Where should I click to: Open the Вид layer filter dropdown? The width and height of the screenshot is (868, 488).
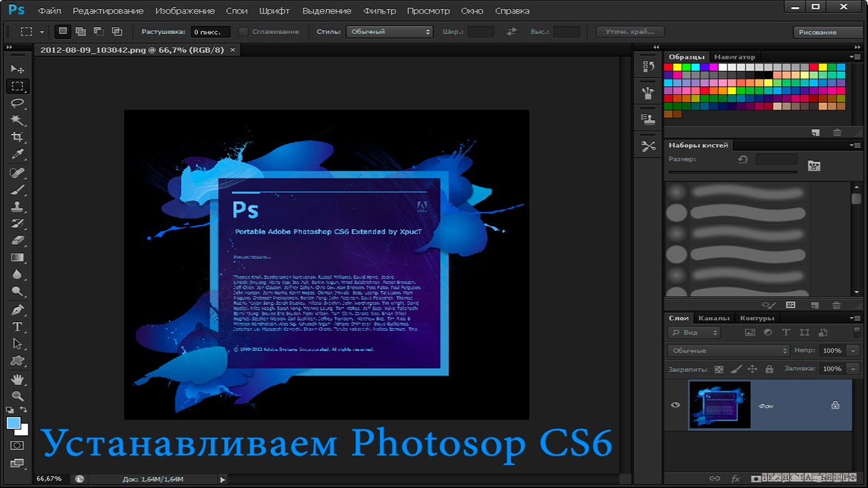694,333
